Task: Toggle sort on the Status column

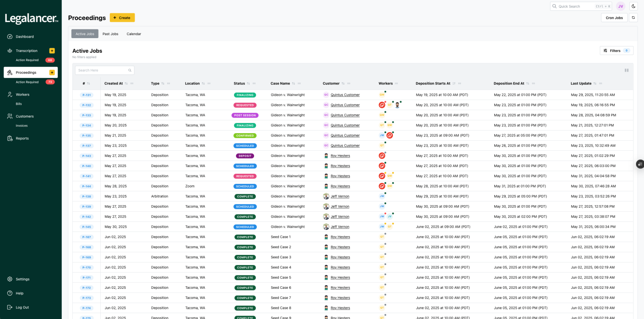Action: point(248,84)
